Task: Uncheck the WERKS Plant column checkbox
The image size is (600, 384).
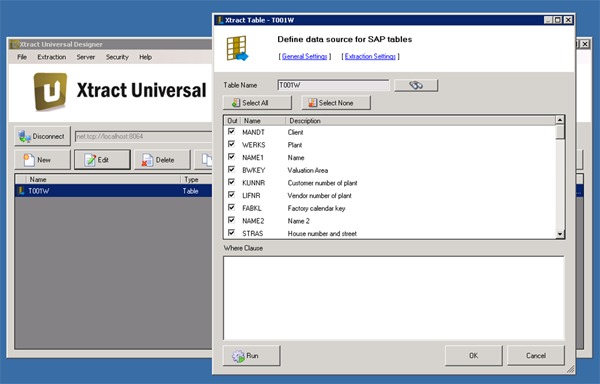Action: coord(232,144)
